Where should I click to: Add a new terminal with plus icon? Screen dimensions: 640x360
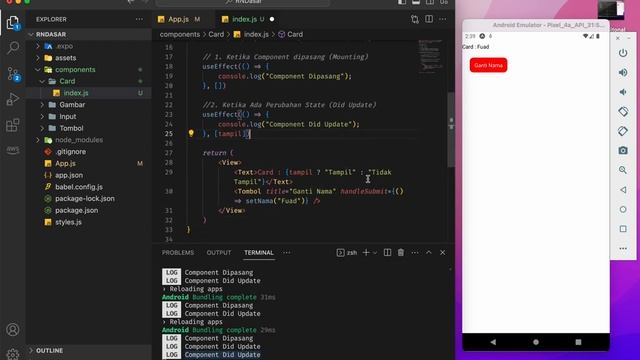click(366, 253)
